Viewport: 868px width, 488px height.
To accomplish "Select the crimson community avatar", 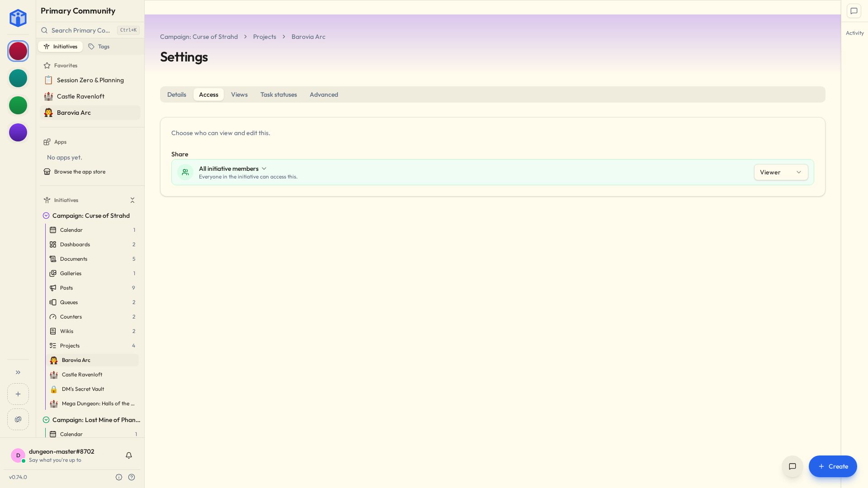I will (18, 51).
